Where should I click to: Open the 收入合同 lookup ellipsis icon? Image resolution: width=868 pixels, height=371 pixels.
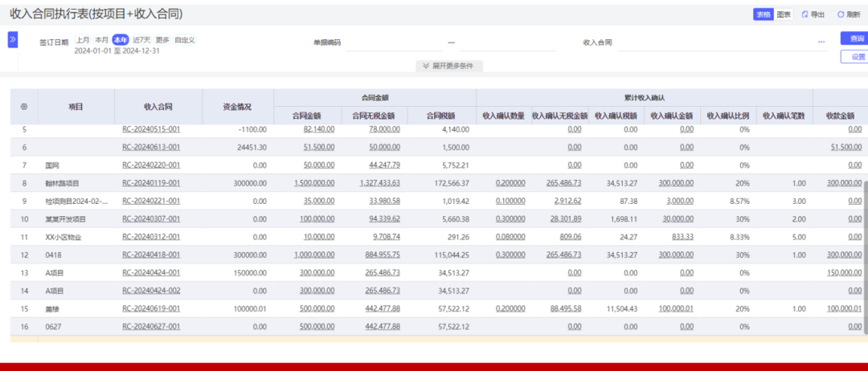pyautogui.click(x=821, y=42)
